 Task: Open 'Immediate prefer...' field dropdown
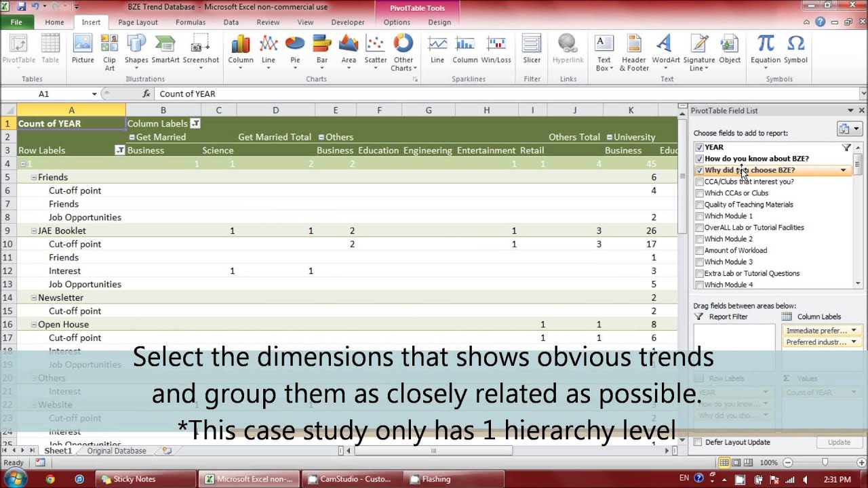854,331
